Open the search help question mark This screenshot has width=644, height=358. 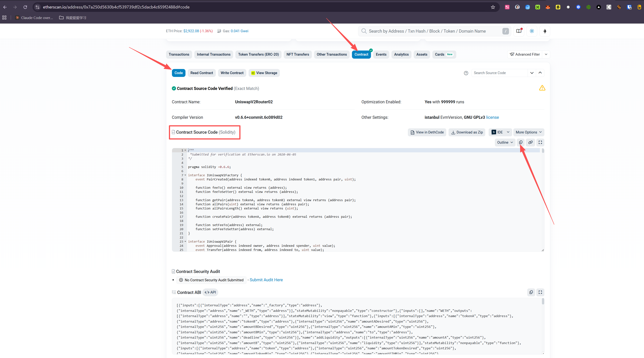[x=466, y=73]
